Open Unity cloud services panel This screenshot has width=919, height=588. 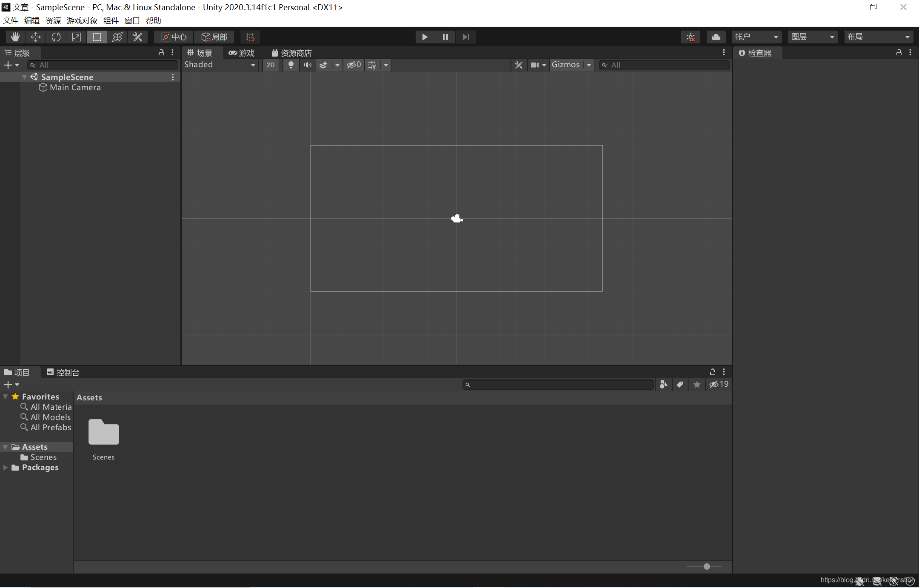click(716, 37)
